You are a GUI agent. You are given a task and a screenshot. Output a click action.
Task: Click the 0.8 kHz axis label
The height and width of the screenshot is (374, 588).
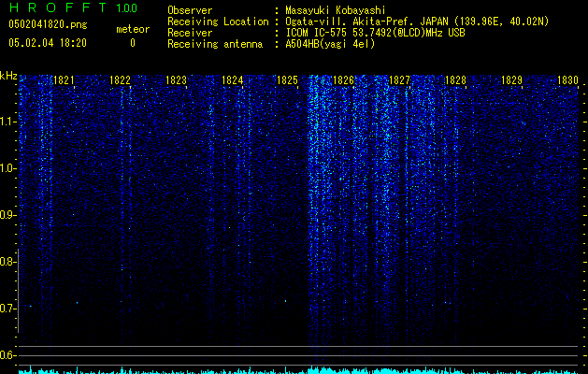[7, 262]
